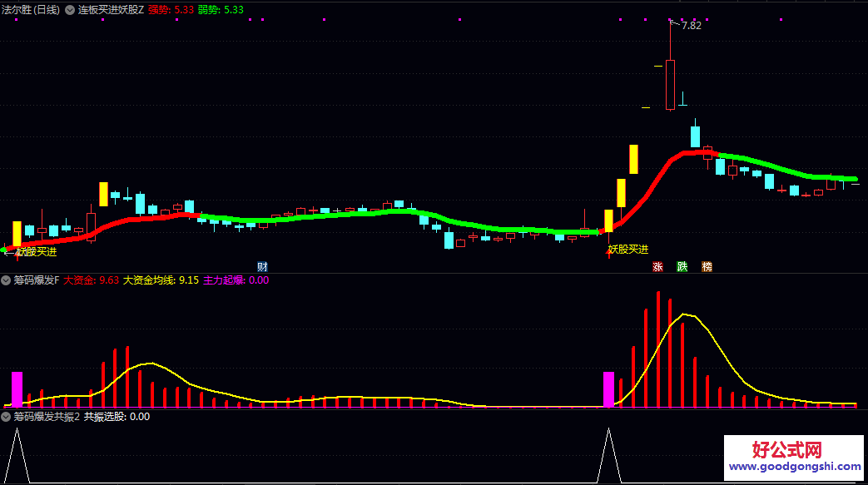This screenshot has width=868, height=485.
Task: Expand the 筹码爆发共振2 indicator dropdown
Action: tap(6, 416)
